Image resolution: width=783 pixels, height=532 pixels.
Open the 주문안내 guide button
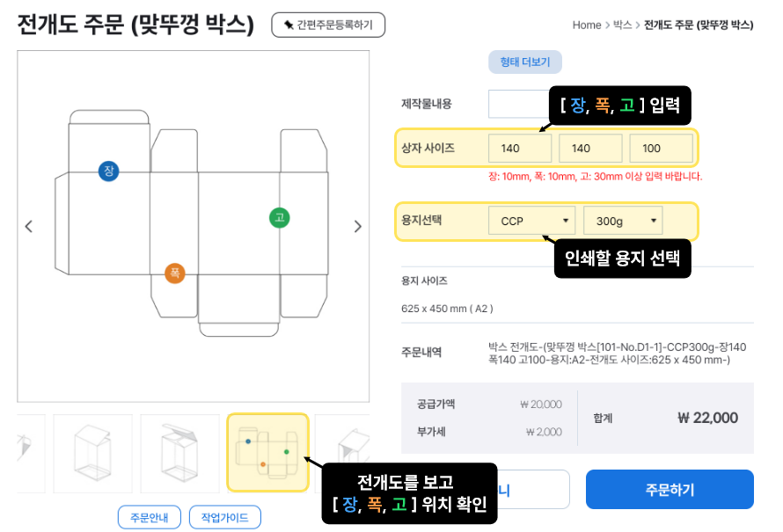(x=150, y=517)
